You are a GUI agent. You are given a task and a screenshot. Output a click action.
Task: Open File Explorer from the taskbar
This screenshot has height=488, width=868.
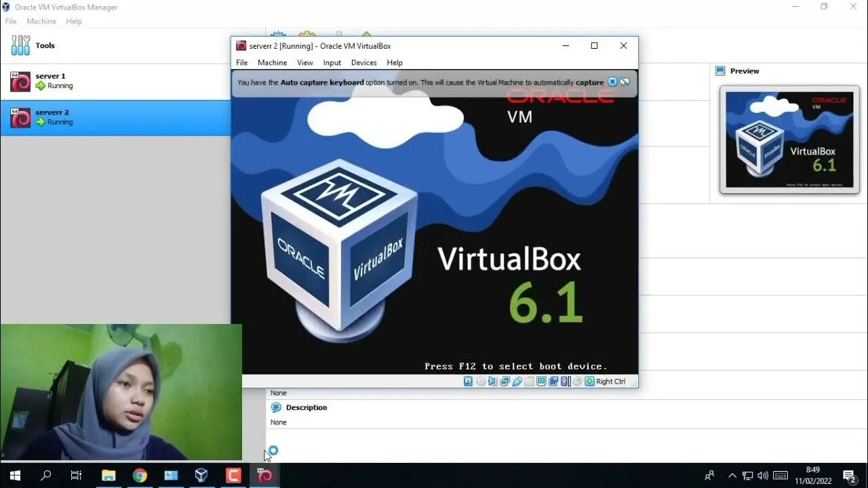[x=108, y=475]
